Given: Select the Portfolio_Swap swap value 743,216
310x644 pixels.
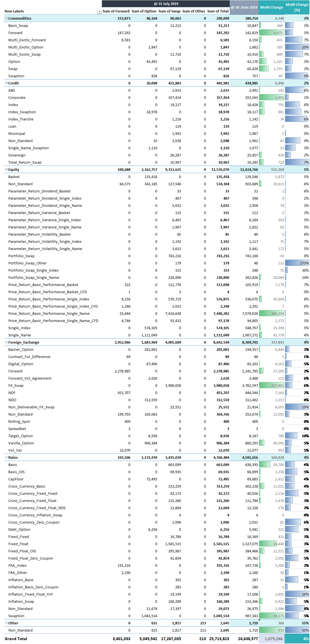Looking at the screenshot, I should (174, 256).
